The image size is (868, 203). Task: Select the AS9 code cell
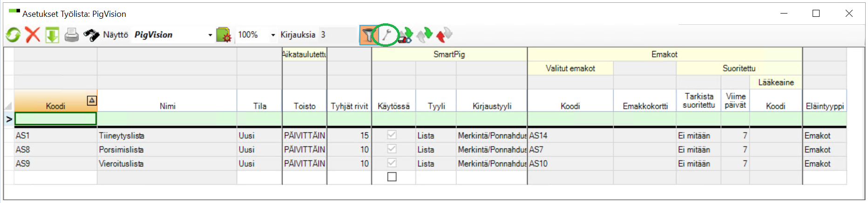tap(56, 163)
